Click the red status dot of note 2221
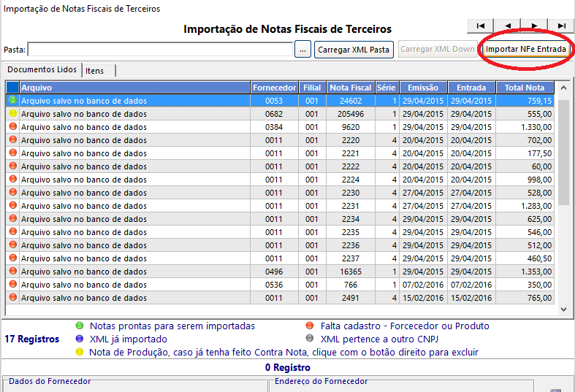Image resolution: width=575 pixels, height=392 pixels. [x=13, y=153]
